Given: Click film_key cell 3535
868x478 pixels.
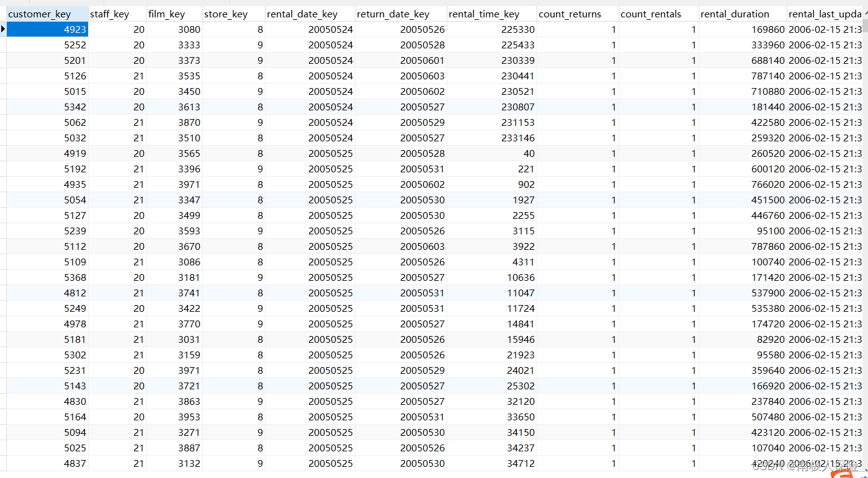Looking at the screenshot, I should point(175,76).
